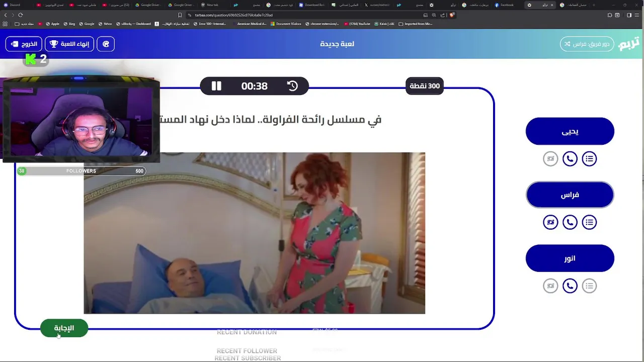Click the tarbaa.com address bar URL
Screen dimensions: 644x362
click(233, 15)
